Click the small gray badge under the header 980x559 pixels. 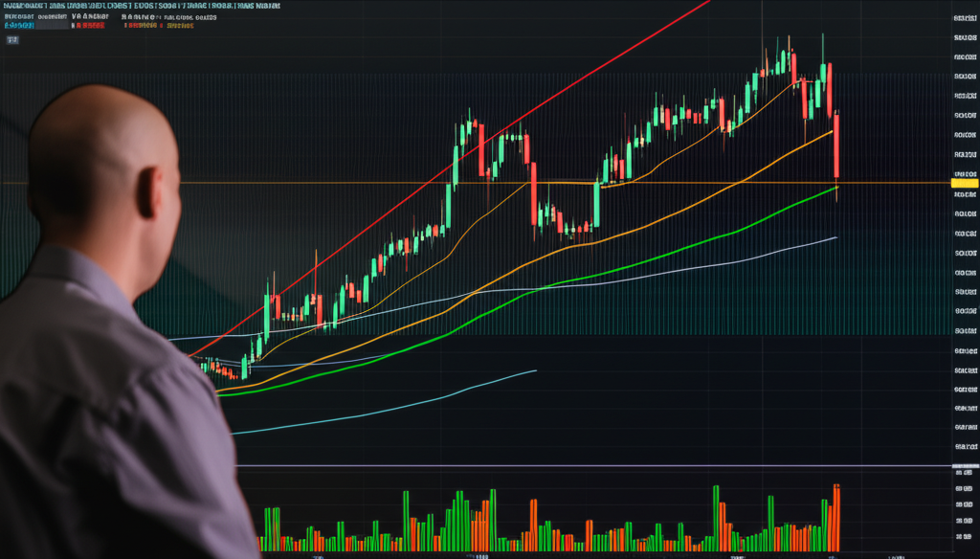click(12, 41)
